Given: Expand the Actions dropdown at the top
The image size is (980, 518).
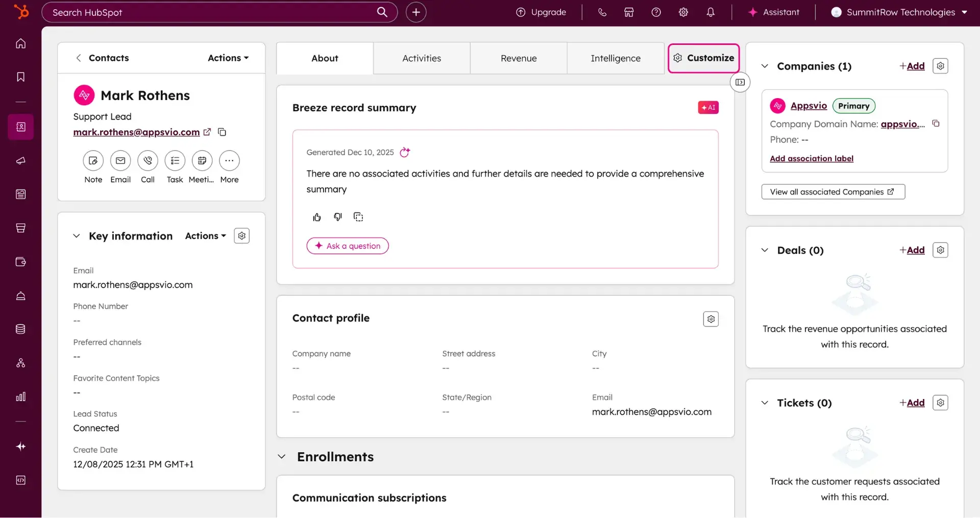Looking at the screenshot, I should pos(228,58).
